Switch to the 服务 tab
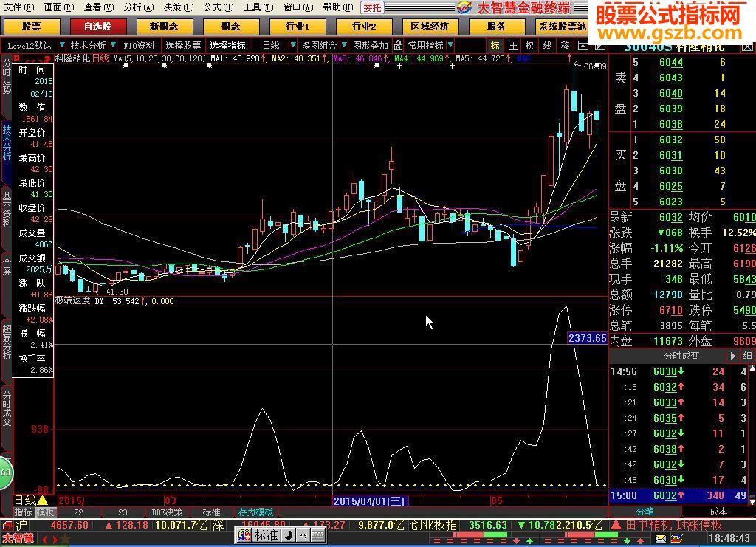The image size is (756, 547). pyautogui.click(x=497, y=27)
